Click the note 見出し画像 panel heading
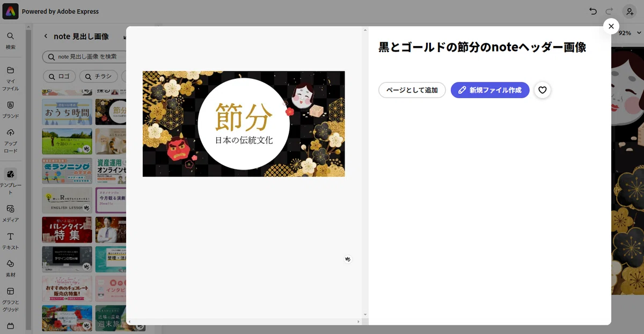 (82, 36)
